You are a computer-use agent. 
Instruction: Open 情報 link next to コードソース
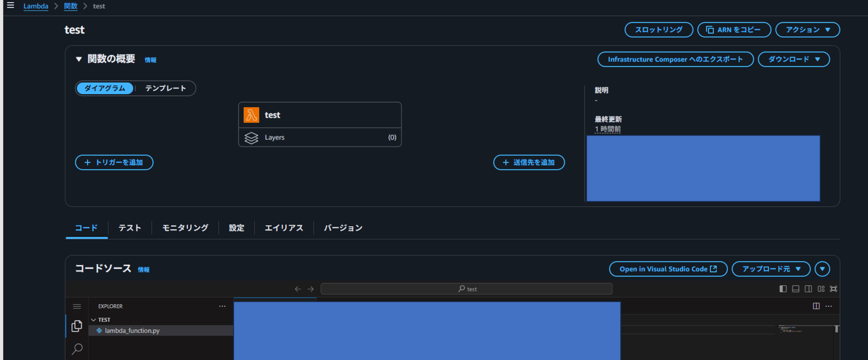pyautogui.click(x=143, y=270)
